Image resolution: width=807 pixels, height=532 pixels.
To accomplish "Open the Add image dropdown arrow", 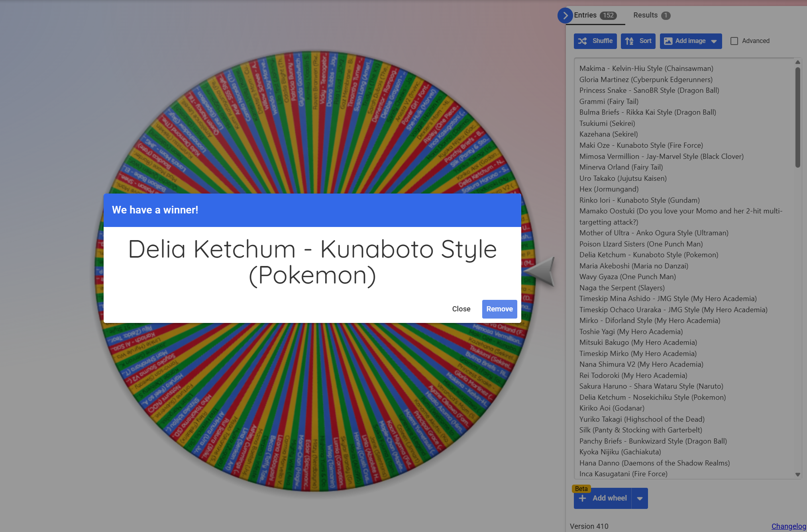I will 714,41.
